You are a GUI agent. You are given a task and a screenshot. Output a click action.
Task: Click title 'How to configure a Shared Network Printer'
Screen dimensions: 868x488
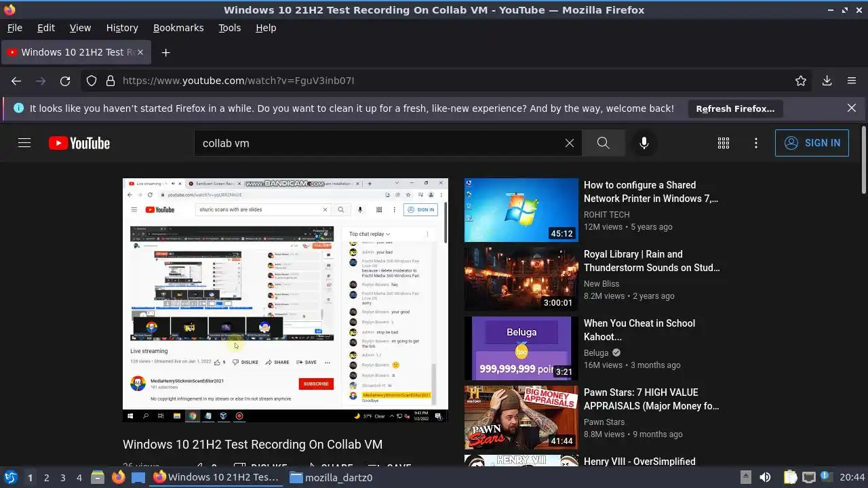651,192
